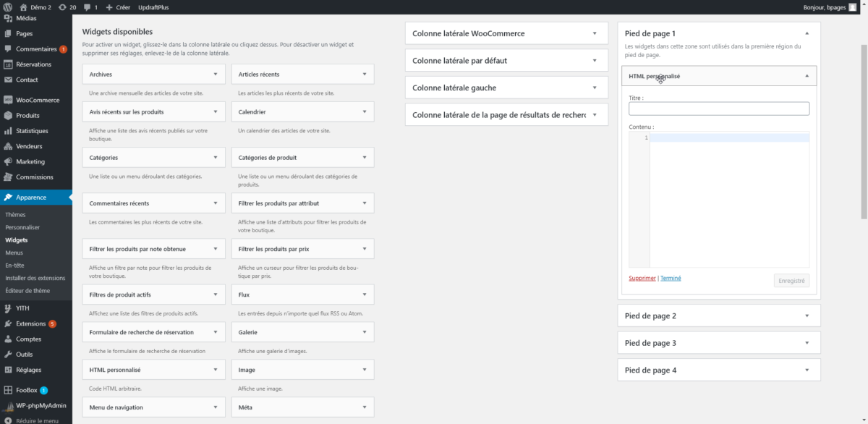Expand Colonne latérale WooCommerce panel
The image size is (868, 424).
click(x=594, y=33)
